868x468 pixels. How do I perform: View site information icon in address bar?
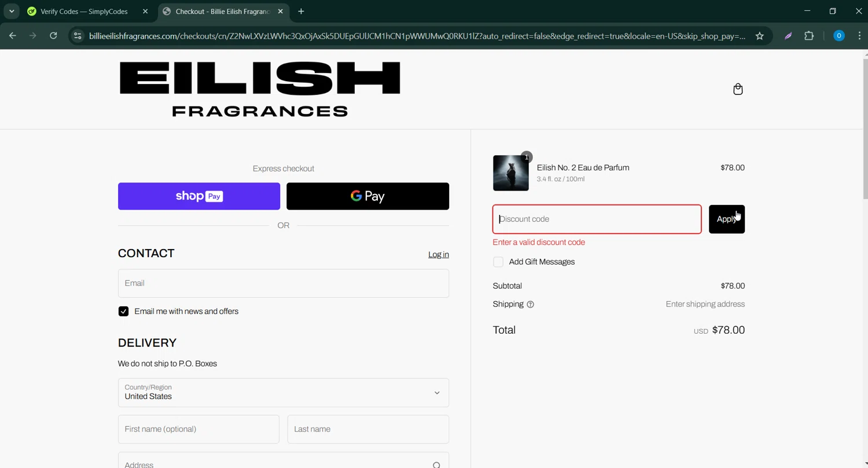pos(78,36)
